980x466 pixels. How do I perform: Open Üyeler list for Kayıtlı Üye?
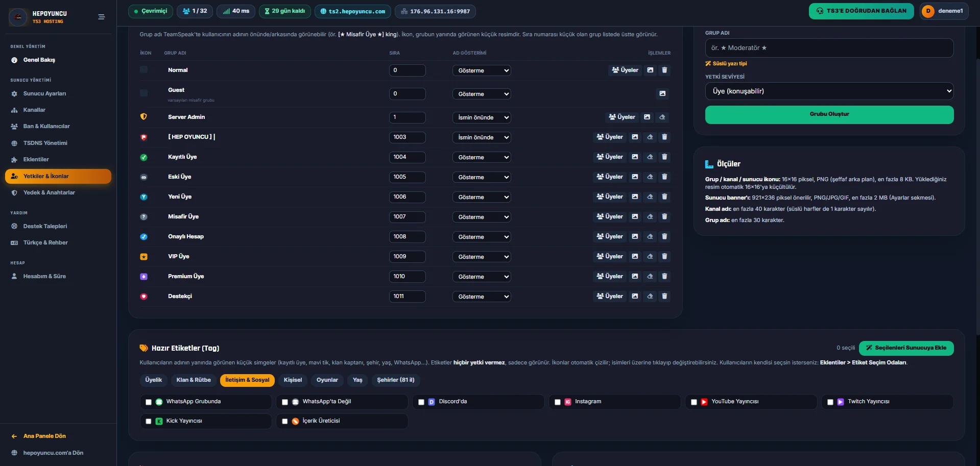tap(610, 157)
